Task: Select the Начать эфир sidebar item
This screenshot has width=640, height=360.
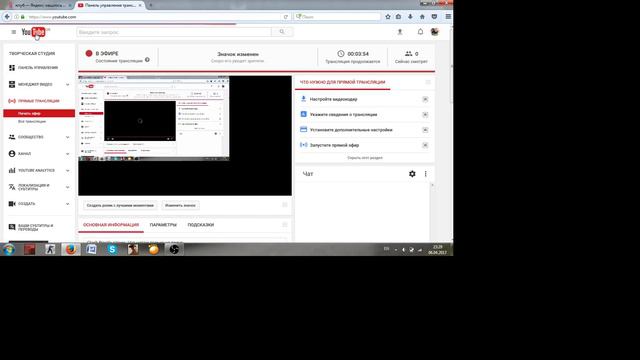Action: pos(39,113)
